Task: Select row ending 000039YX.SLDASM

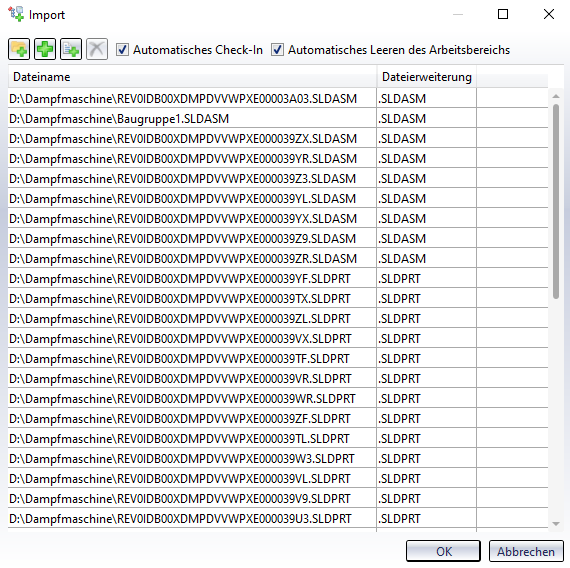Action: click(x=278, y=219)
